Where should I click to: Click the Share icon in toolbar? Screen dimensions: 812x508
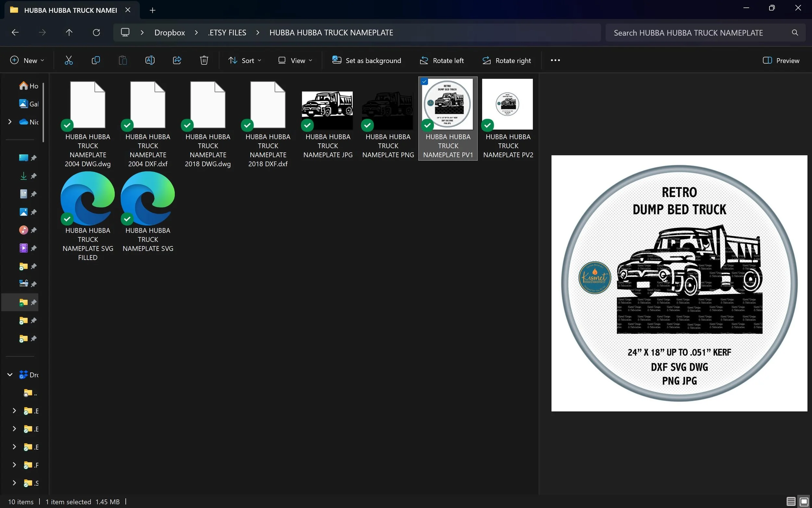pos(177,60)
